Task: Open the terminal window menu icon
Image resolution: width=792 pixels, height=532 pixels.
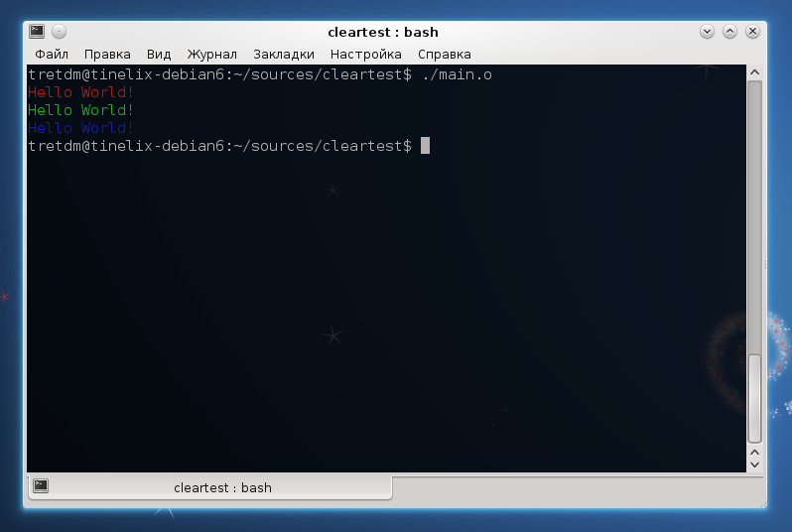Action: tap(37, 32)
